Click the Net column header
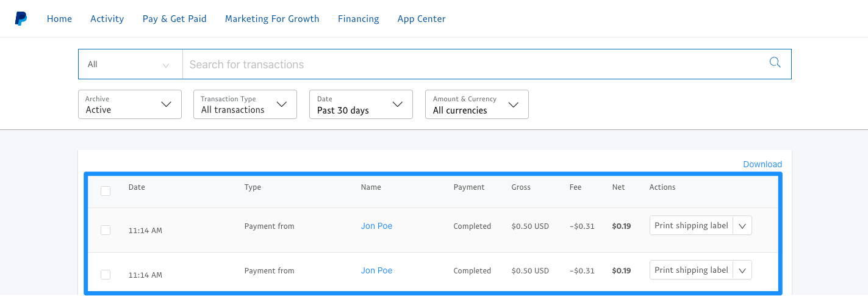This screenshot has width=868, height=296. [619, 187]
